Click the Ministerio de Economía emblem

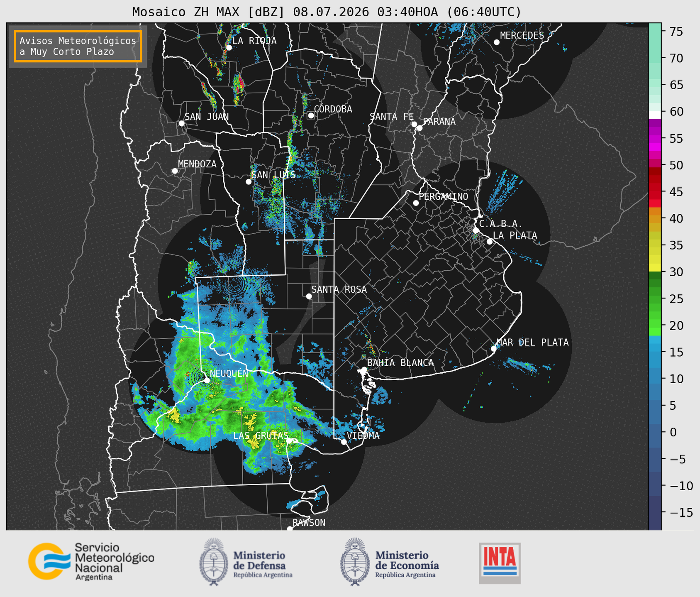355,562
